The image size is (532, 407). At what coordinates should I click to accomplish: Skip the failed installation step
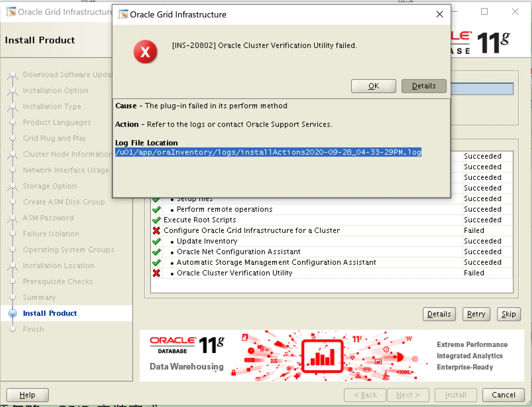coord(508,314)
